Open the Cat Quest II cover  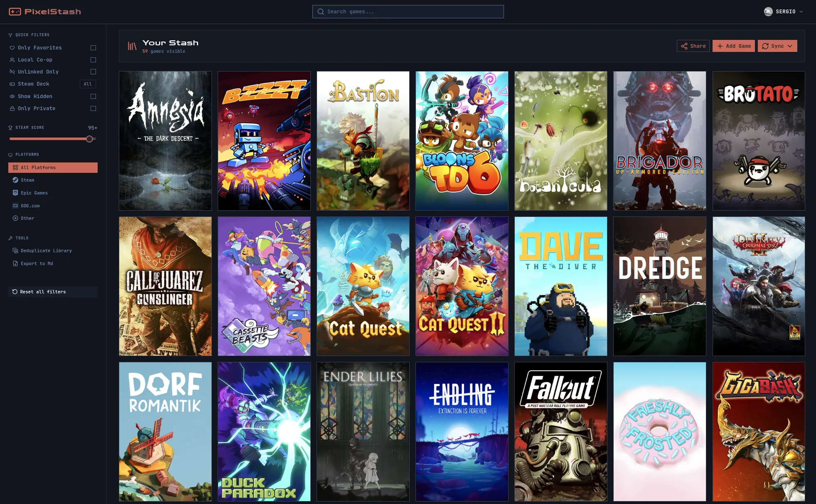pos(462,286)
